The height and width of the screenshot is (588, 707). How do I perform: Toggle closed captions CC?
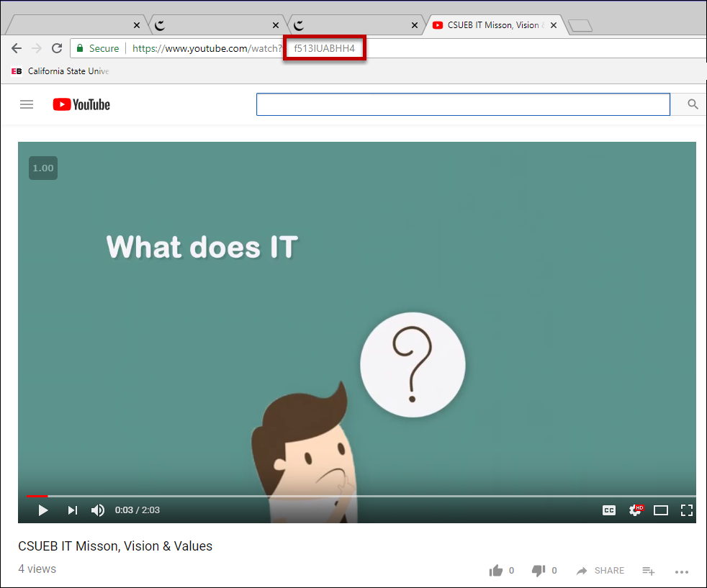pos(608,510)
